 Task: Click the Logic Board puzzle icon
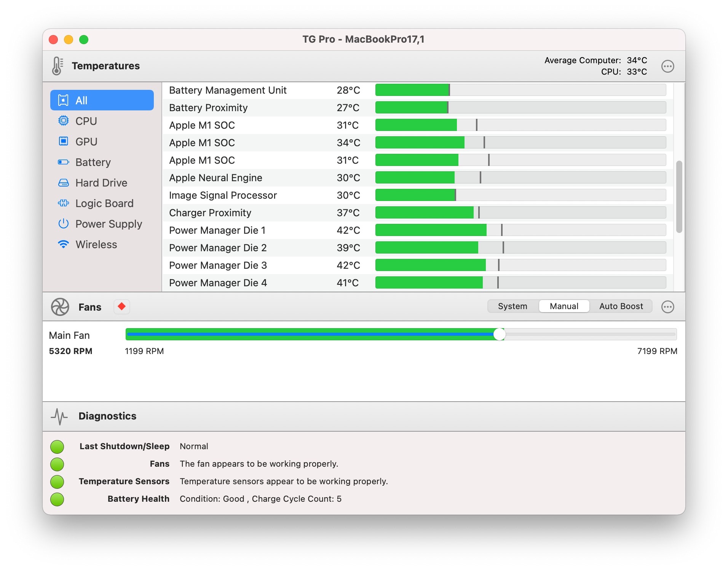[x=63, y=203]
